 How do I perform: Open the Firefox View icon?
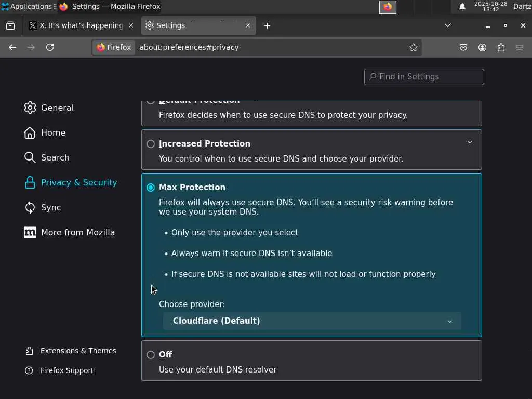(10, 25)
